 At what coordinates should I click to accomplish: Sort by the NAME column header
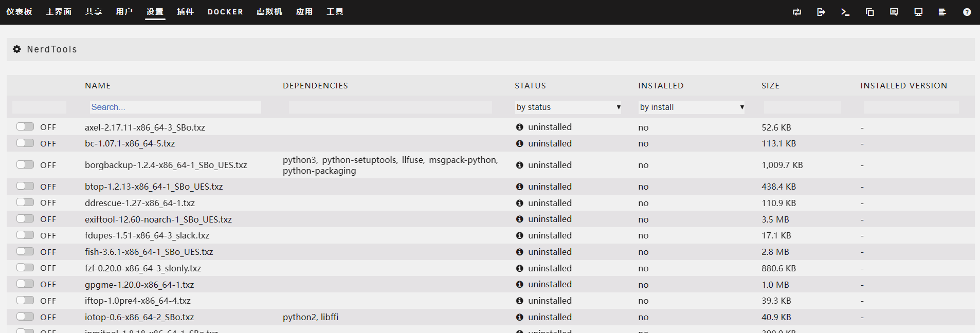[98, 86]
